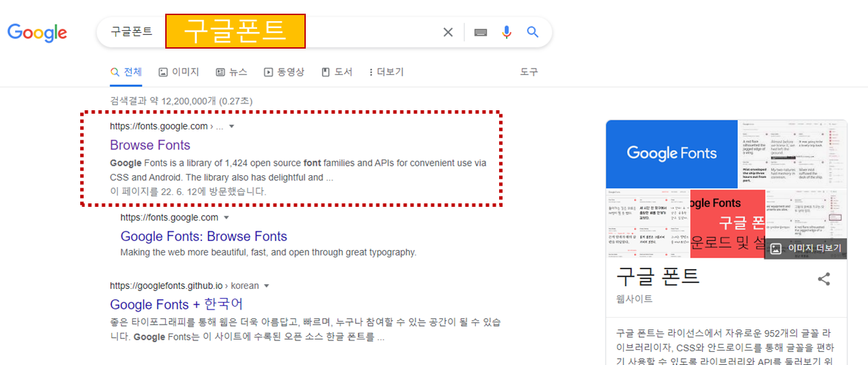
Task: Open the on-screen keyboard input tool
Action: (481, 32)
